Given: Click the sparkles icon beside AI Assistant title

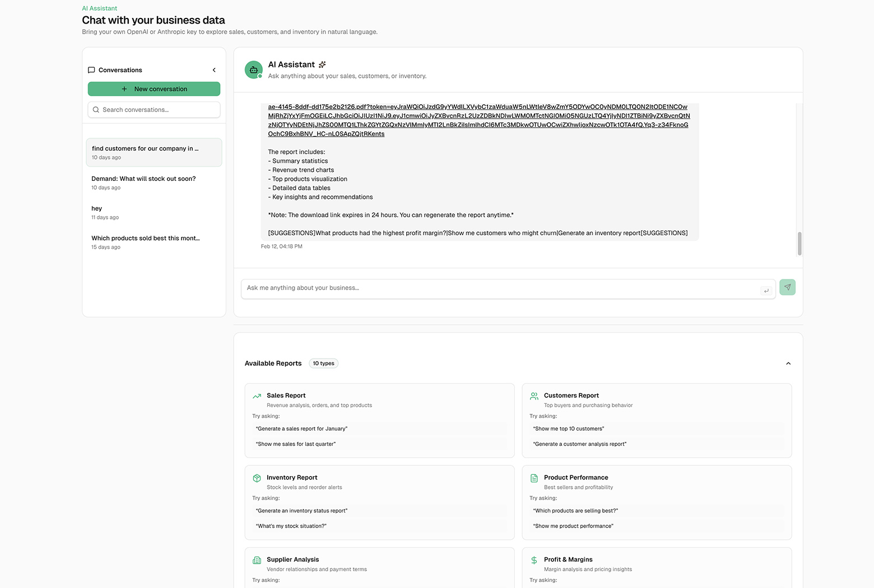Looking at the screenshot, I should click(322, 64).
